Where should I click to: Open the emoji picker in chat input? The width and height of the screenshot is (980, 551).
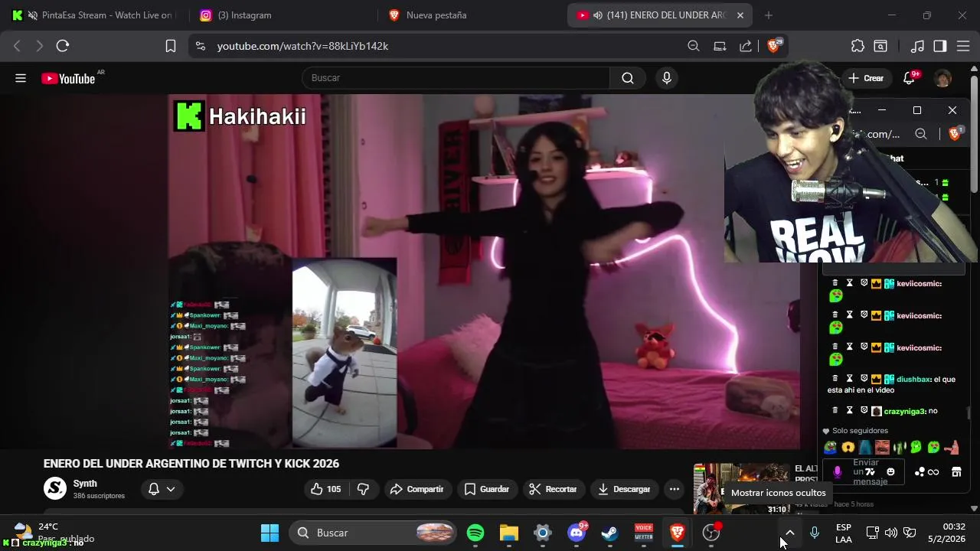point(891,471)
